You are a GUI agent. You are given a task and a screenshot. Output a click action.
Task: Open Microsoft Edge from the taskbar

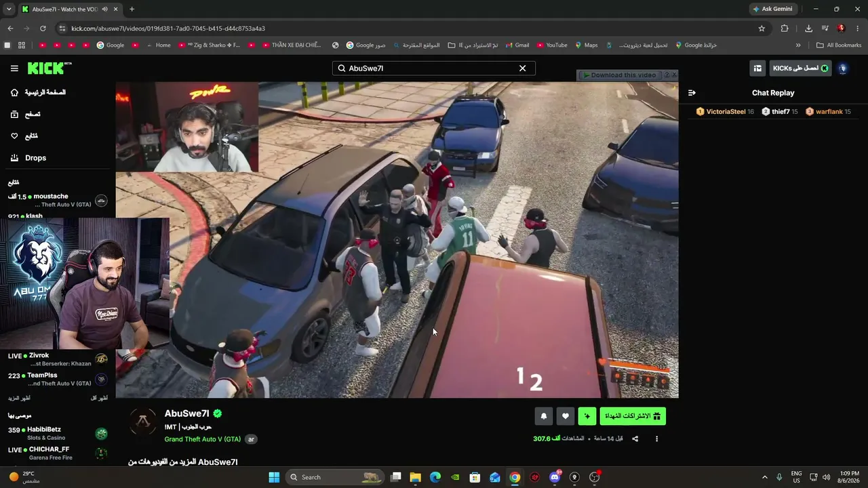tap(435, 477)
